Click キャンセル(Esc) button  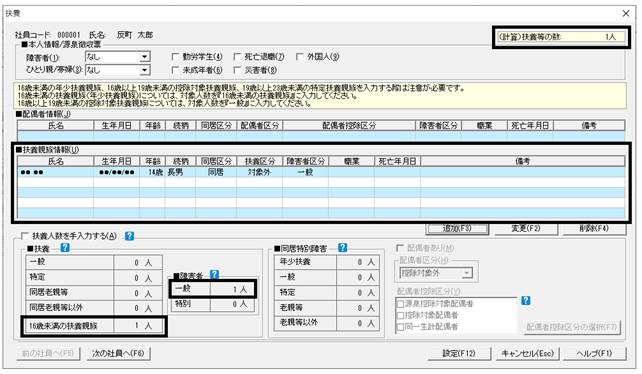527,354
